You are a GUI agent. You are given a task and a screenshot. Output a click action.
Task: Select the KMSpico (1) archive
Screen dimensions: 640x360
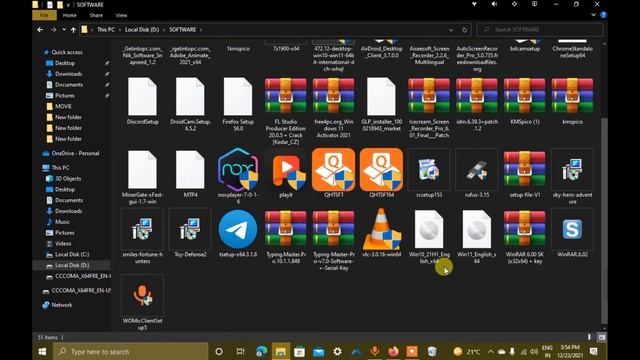(x=524, y=96)
